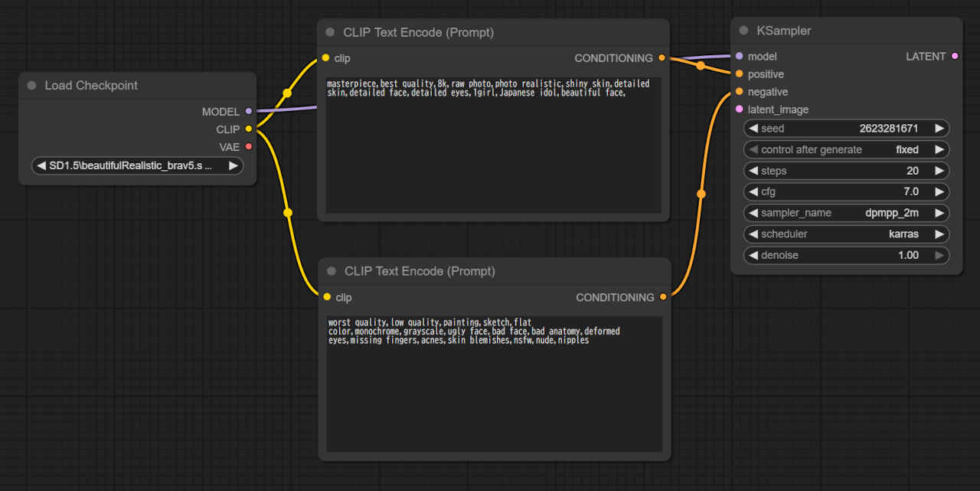Open the beautifulRealistic checkpoint selector
980x491 pixels.
click(x=138, y=165)
